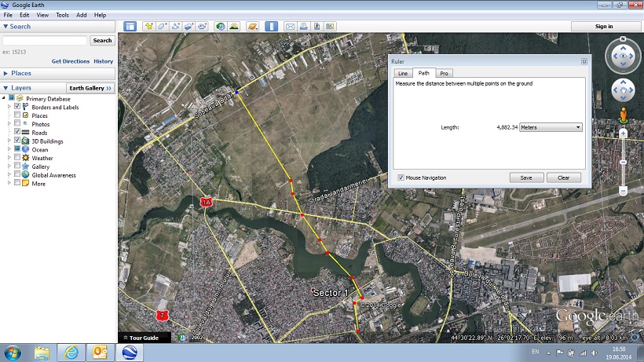Click the Get Directions link
644x362 pixels.
[71, 61]
